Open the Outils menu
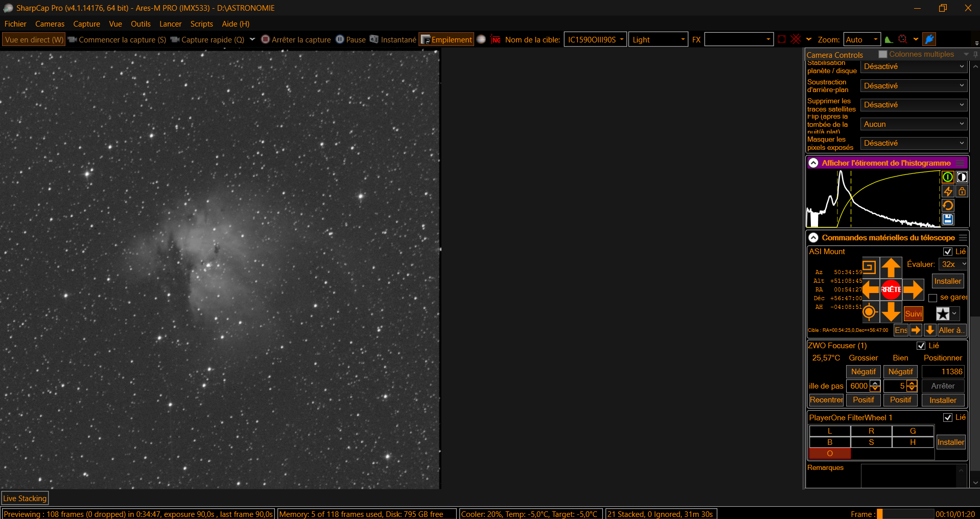This screenshot has height=519, width=980. (x=141, y=24)
